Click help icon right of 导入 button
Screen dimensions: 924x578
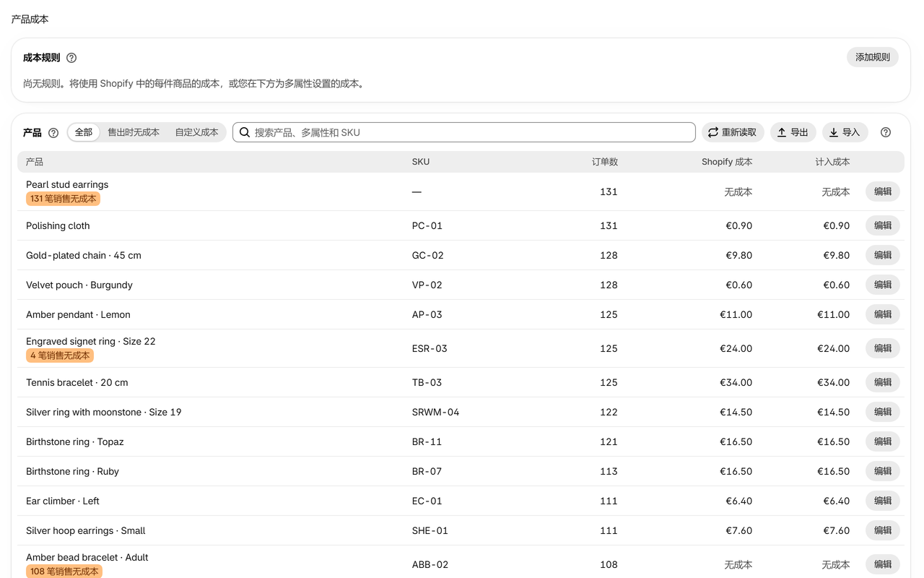pyautogui.click(x=886, y=132)
